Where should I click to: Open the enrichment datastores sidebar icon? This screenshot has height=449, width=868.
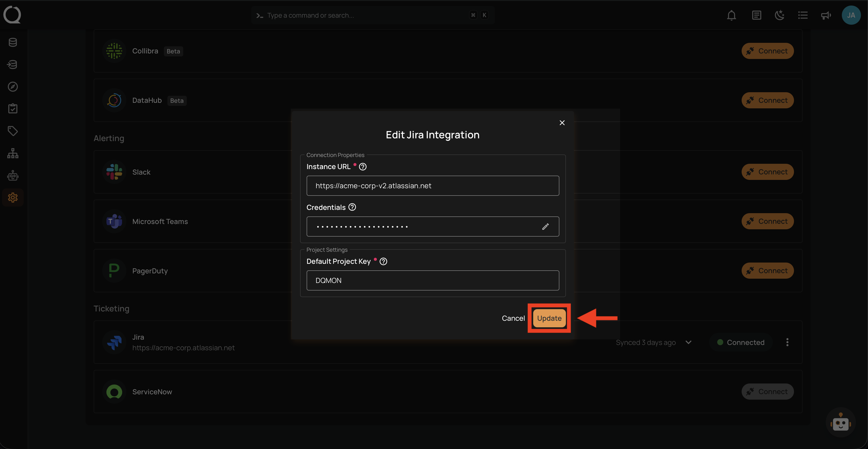[x=13, y=65]
